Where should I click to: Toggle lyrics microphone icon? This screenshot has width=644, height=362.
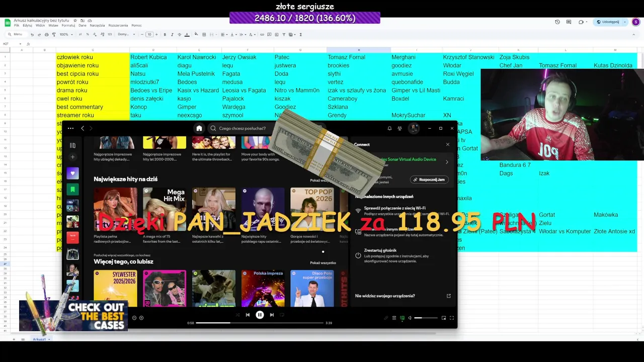pos(386,318)
